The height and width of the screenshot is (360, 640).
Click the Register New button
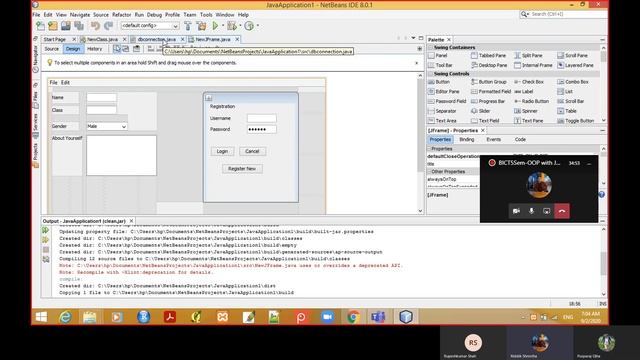[x=242, y=169]
